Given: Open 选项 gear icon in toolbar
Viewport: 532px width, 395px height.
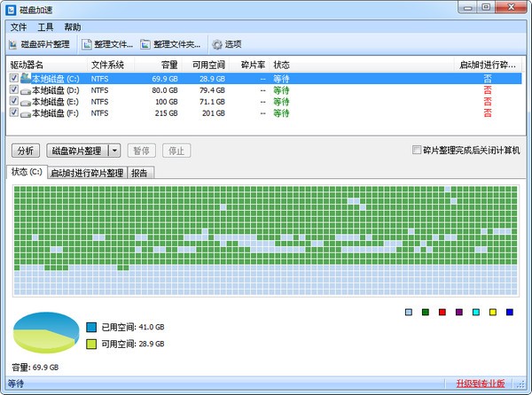Looking at the screenshot, I should [x=216, y=43].
